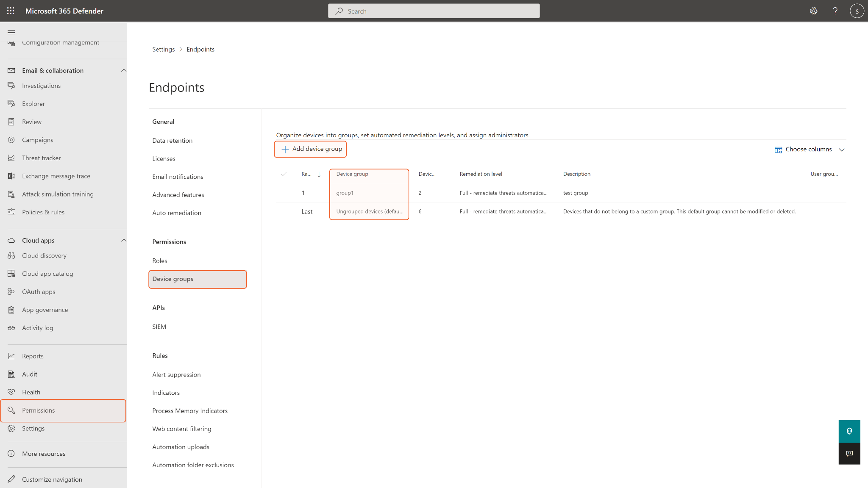
Task: Click the Exchange message trace icon
Action: point(11,176)
